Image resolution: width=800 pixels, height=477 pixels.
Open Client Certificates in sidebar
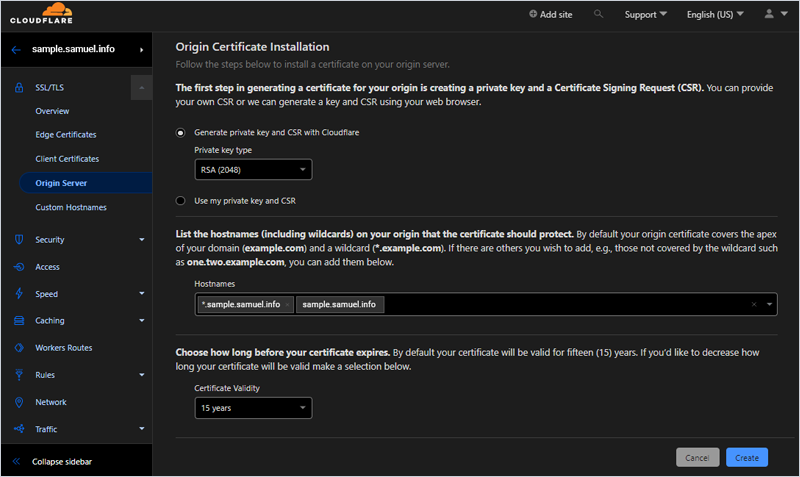click(x=67, y=159)
